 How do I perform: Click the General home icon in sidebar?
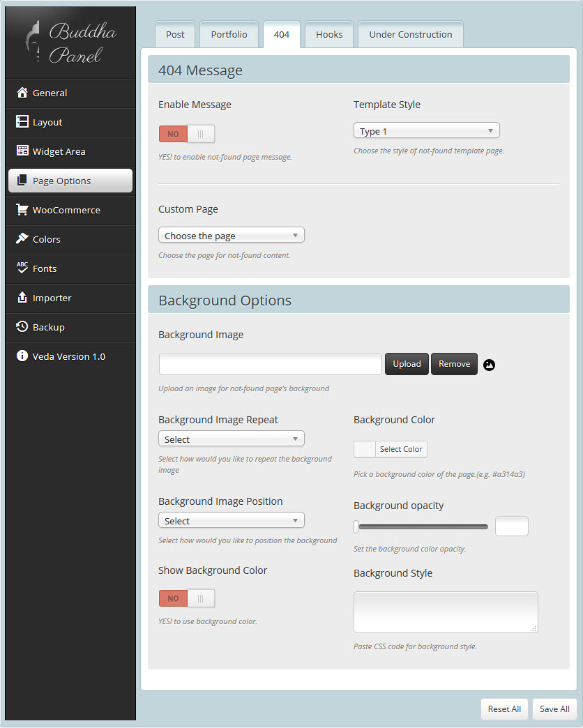[x=22, y=93]
